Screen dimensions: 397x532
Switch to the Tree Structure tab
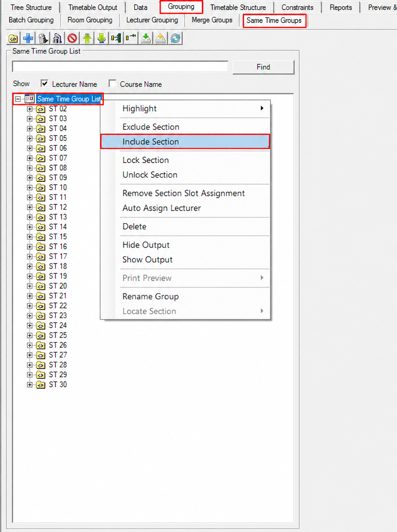pos(31,7)
